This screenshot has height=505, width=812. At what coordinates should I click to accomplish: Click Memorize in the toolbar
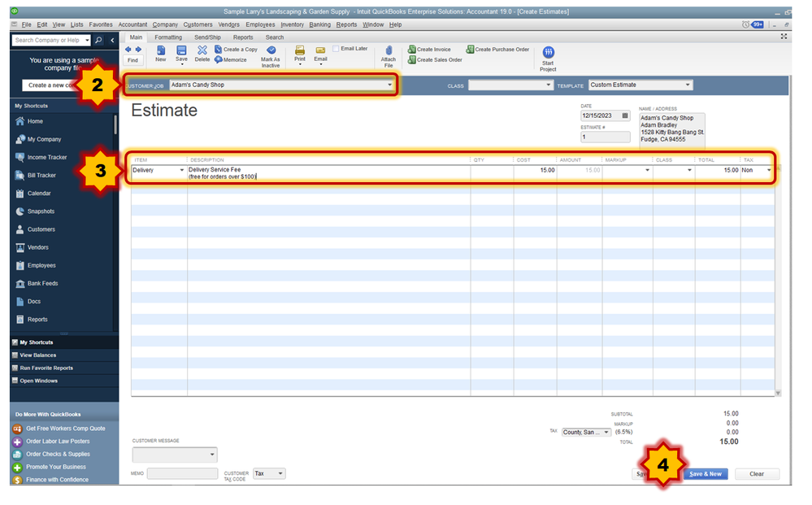pos(231,59)
